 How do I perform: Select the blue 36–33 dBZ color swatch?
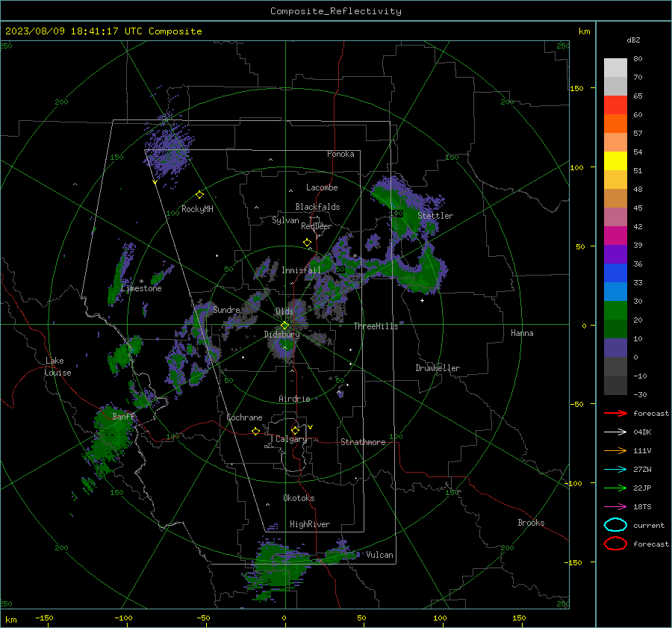(615, 273)
